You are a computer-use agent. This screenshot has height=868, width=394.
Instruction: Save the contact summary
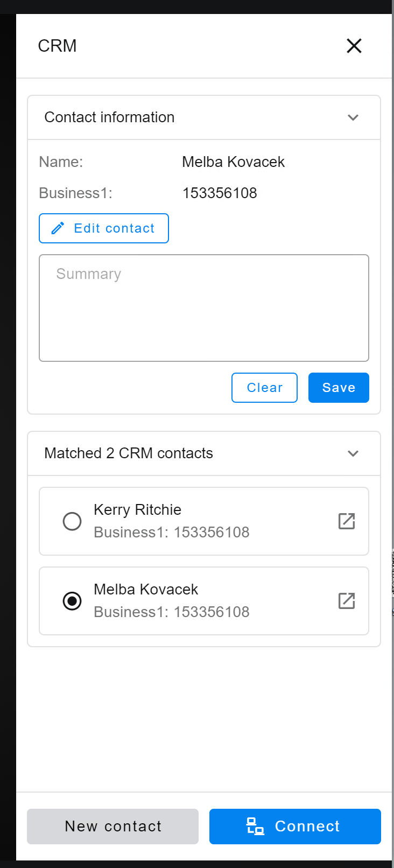pyautogui.click(x=339, y=388)
